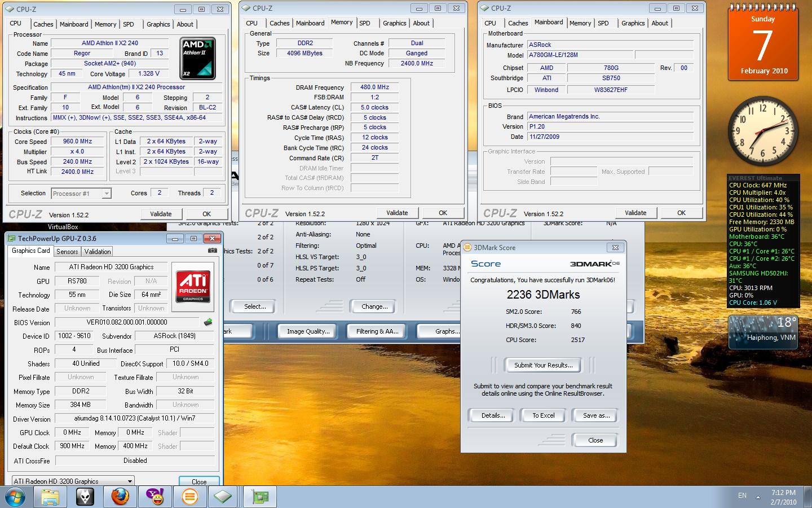Open Memory tab in right CPU-Z window
Viewport: 812px width, 508px height.
580,23
